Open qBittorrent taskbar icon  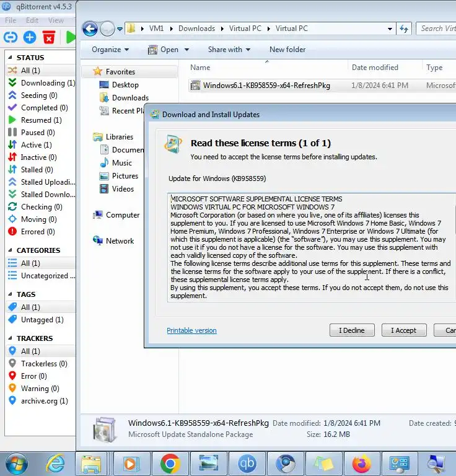(x=247, y=464)
